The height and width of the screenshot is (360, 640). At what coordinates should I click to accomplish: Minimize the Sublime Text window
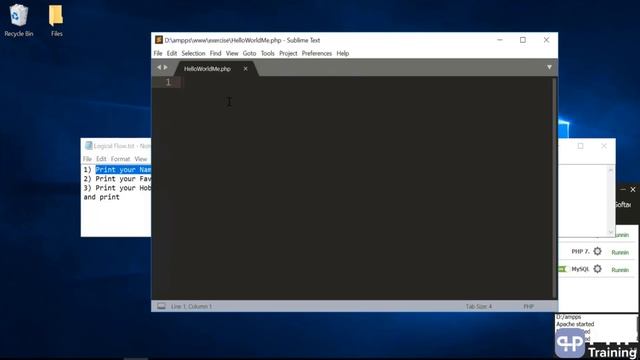pos(500,40)
